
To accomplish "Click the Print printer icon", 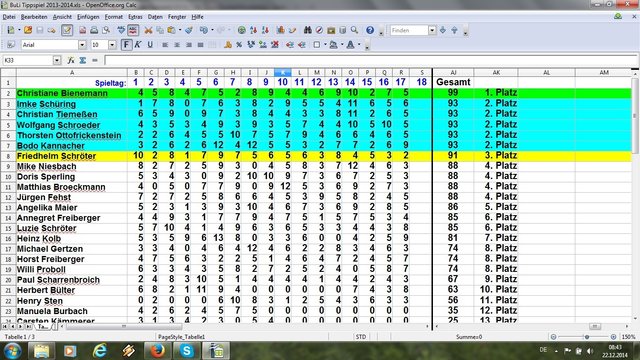I will click(x=94, y=30).
